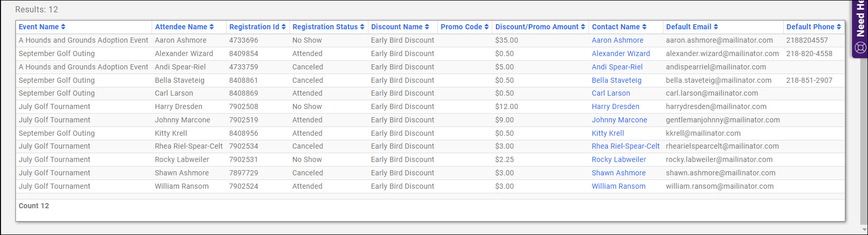Click the Discount/Promo Amount sort arrows
This screenshot has width=868, height=235.
[x=583, y=27]
